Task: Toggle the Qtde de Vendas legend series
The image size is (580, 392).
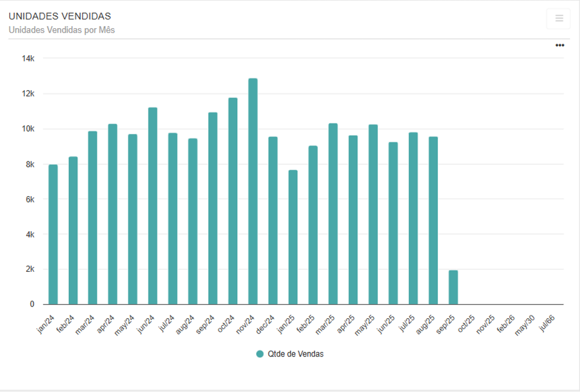Action: (x=290, y=354)
